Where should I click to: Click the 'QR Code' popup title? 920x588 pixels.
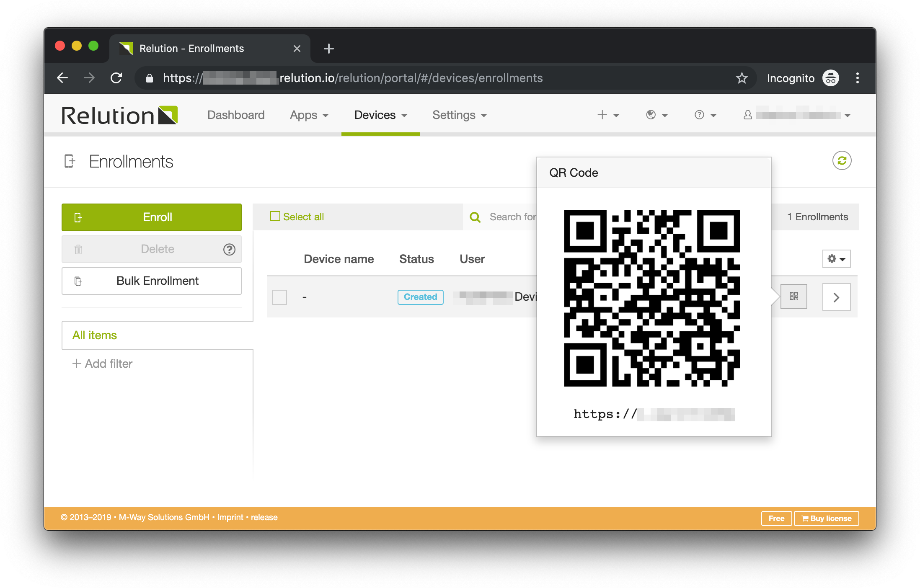(x=574, y=173)
